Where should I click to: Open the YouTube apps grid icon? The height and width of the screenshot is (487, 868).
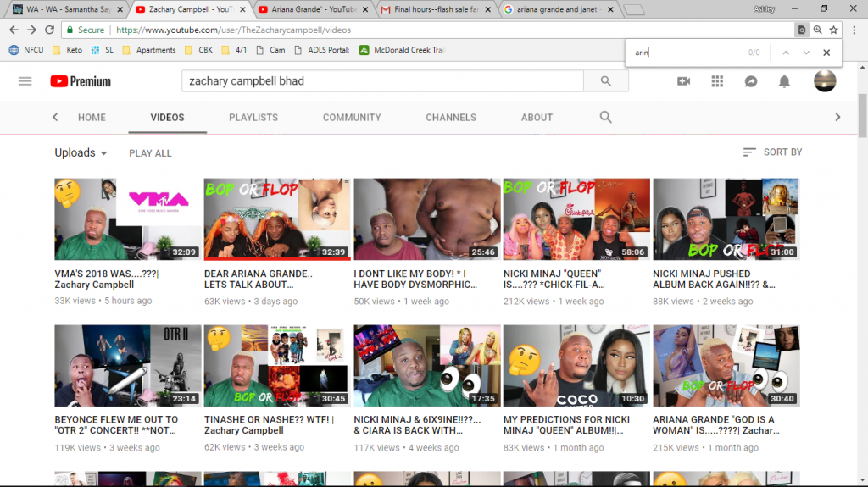(717, 81)
